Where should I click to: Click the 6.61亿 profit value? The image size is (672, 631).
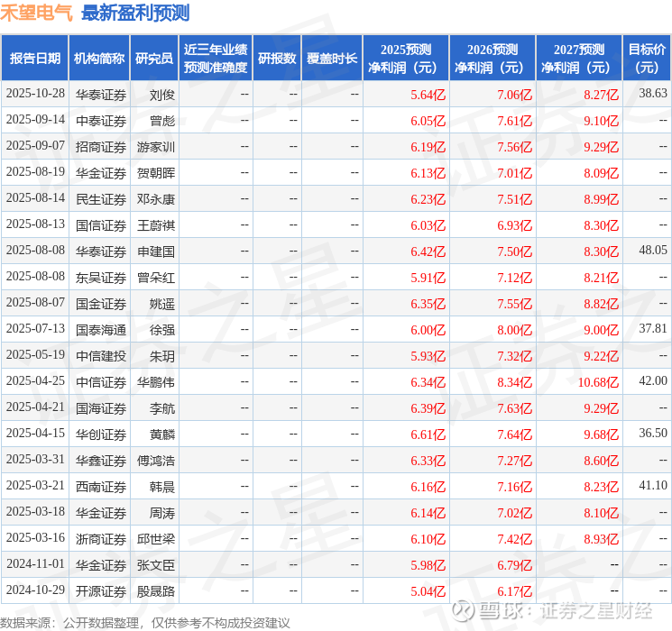tap(428, 434)
